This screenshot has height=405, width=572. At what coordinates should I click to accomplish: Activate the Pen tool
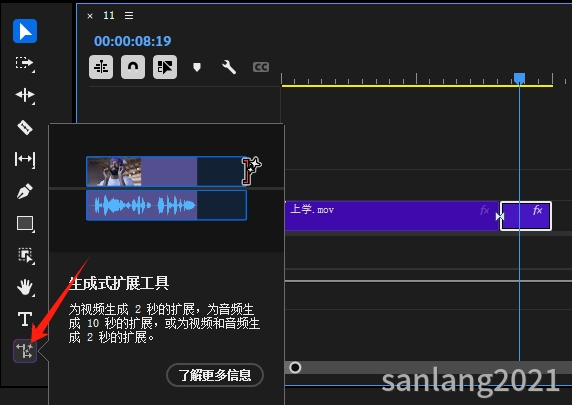click(x=25, y=191)
